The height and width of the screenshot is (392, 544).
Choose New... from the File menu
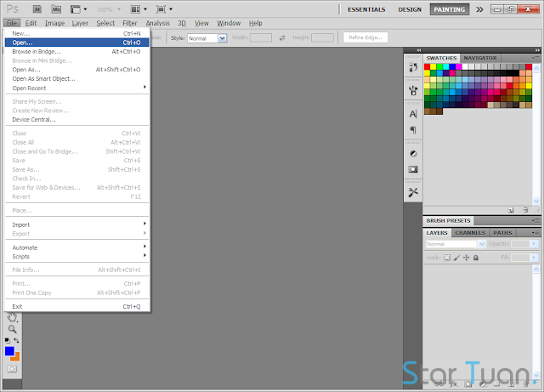(77, 33)
